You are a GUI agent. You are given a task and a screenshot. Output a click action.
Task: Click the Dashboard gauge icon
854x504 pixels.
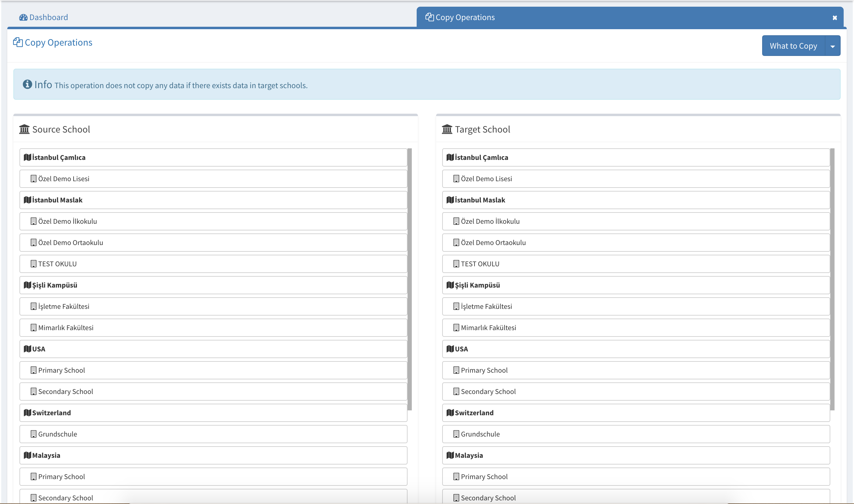pyautogui.click(x=23, y=17)
